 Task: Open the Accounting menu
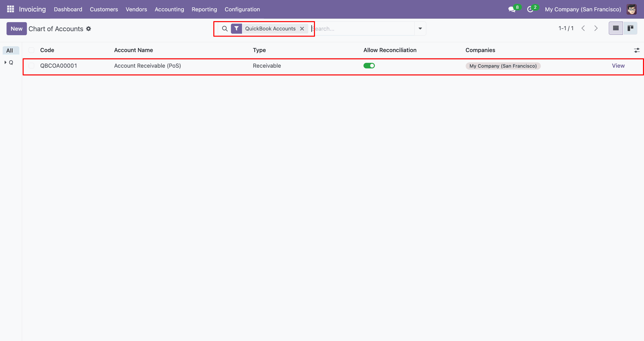click(169, 9)
